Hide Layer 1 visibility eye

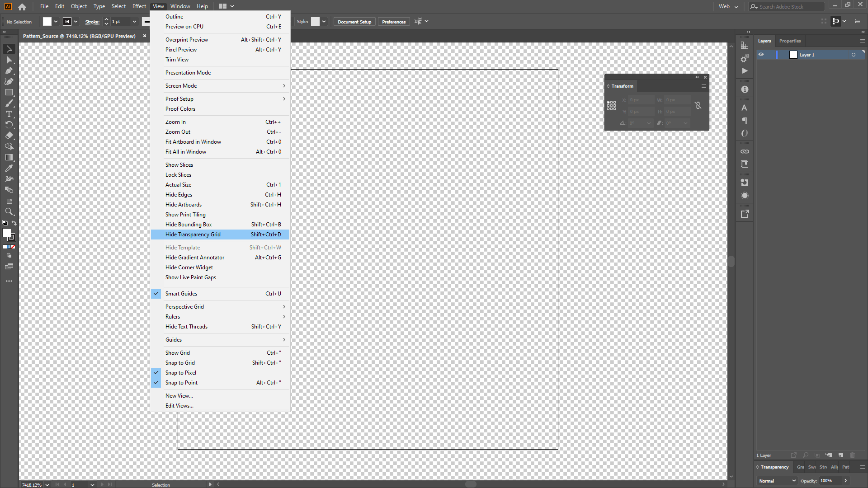[761, 55]
